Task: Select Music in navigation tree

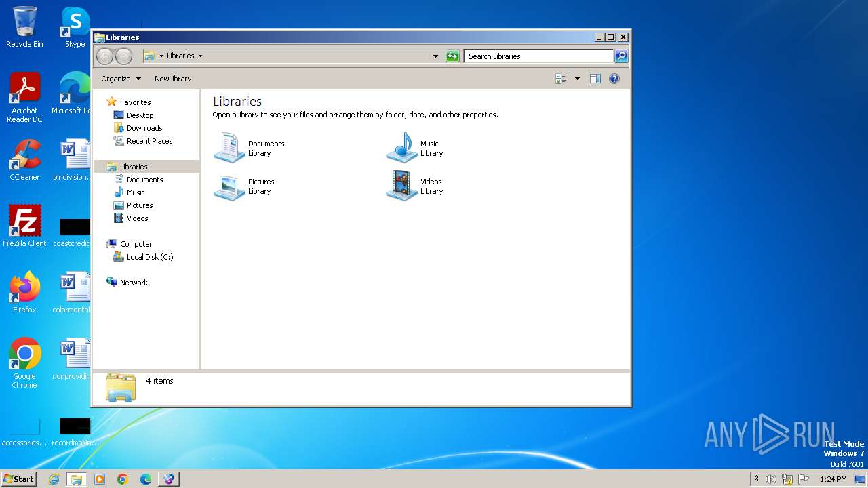Action: [136, 192]
